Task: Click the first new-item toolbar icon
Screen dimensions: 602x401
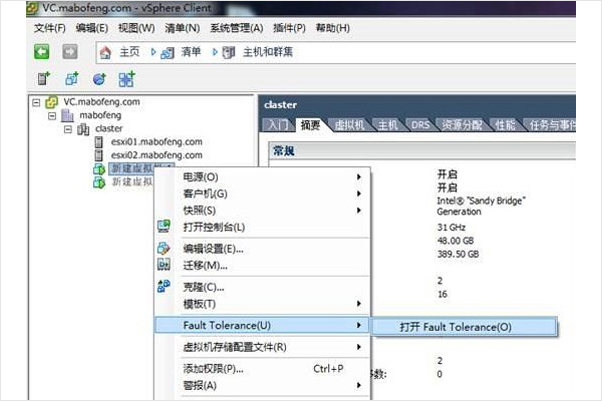Action: click(44, 79)
